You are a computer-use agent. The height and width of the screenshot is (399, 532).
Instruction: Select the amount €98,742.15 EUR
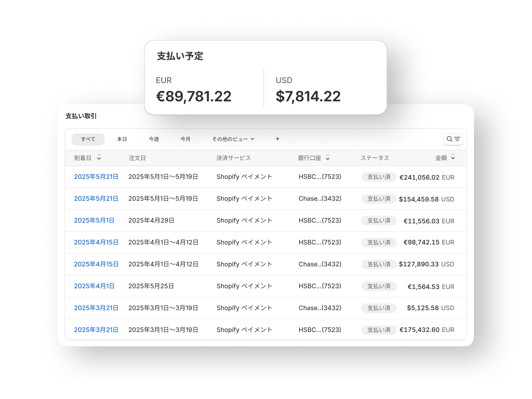click(x=429, y=242)
